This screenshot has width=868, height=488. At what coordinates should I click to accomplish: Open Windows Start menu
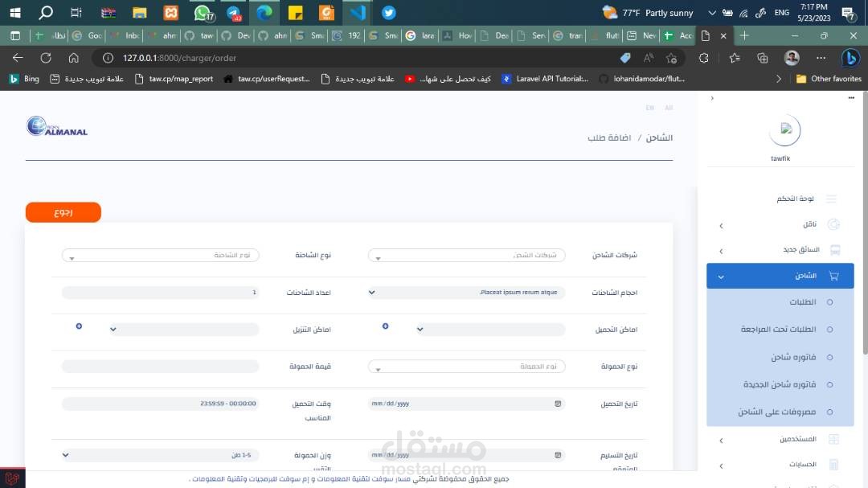[x=15, y=12]
